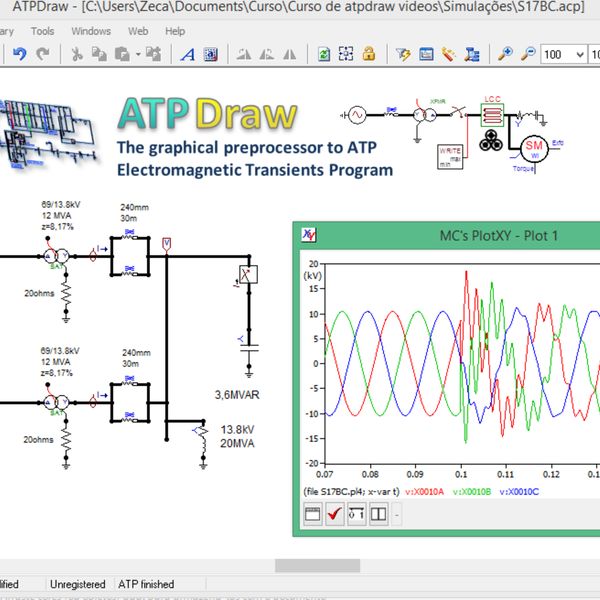Click the red checkmark button in PlotXY

point(335,514)
